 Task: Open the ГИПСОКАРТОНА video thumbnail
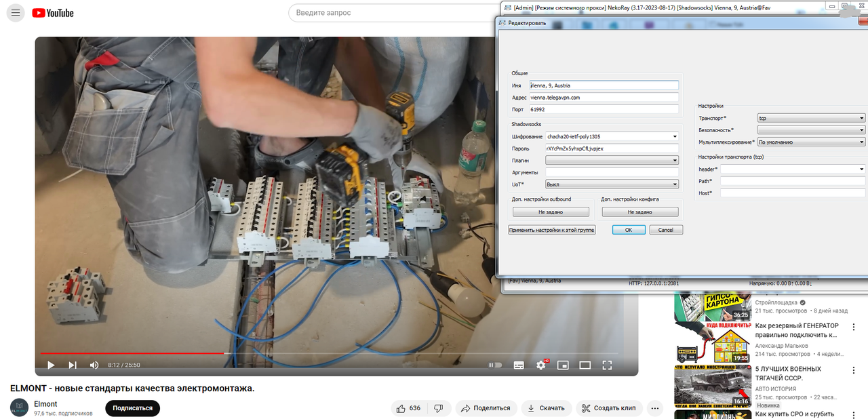coord(712,307)
